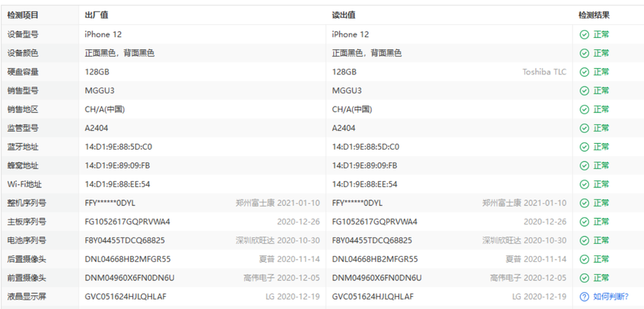Select the 销售型号 row label
Image resolution: width=644 pixels, height=309 pixels.
coord(23,91)
